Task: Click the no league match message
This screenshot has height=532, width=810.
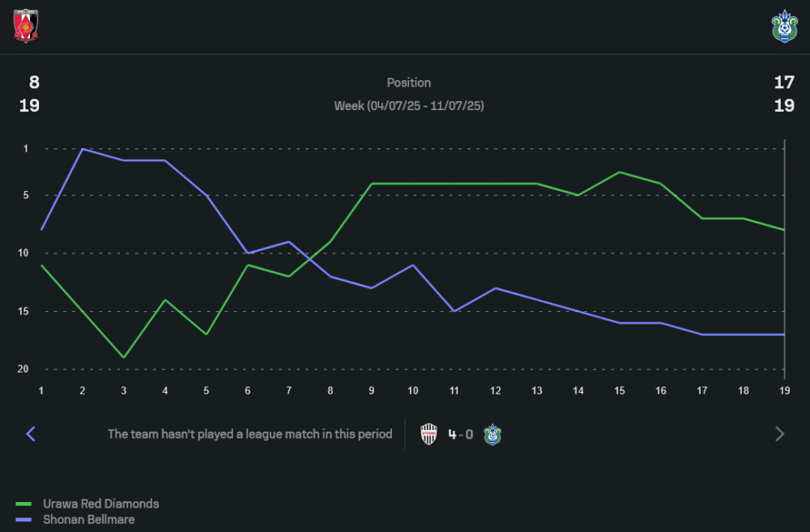Action: [249, 434]
